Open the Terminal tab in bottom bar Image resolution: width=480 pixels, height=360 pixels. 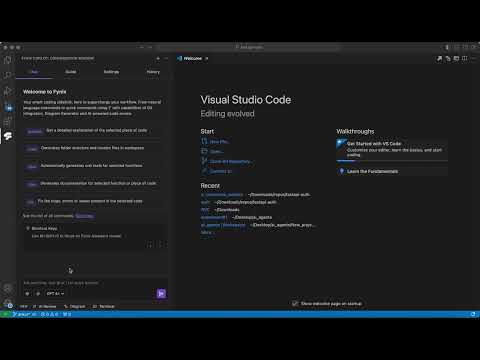point(104,306)
